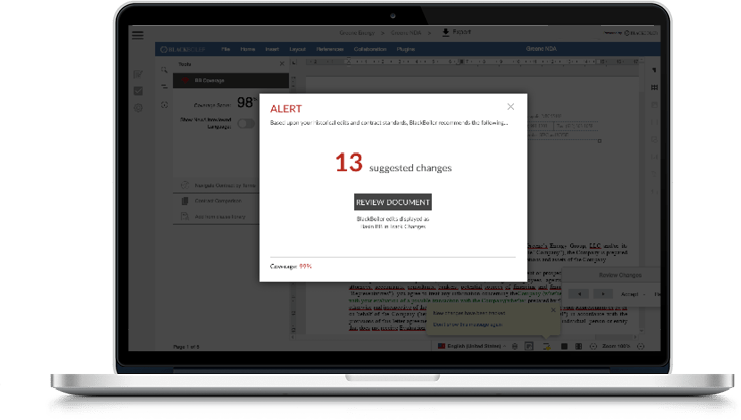The width and height of the screenshot is (741, 420).
Task: Toggle the Show Small Unreviewed Language switch
Action: coord(246,123)
